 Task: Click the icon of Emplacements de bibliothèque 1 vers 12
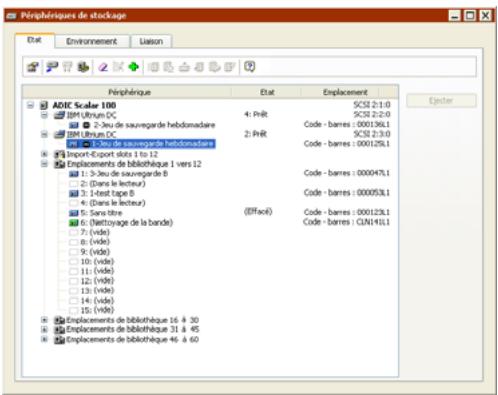pyautogui.click(x=60, y=164)
